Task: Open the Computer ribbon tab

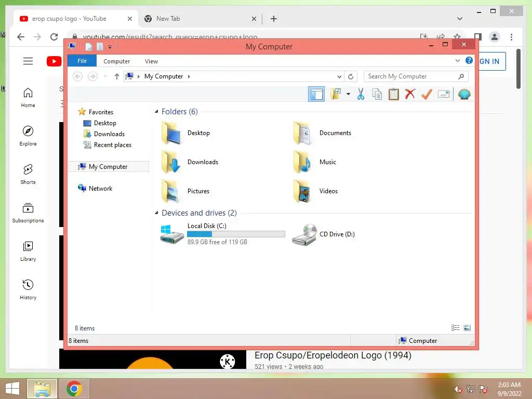Action: [116, 61]
